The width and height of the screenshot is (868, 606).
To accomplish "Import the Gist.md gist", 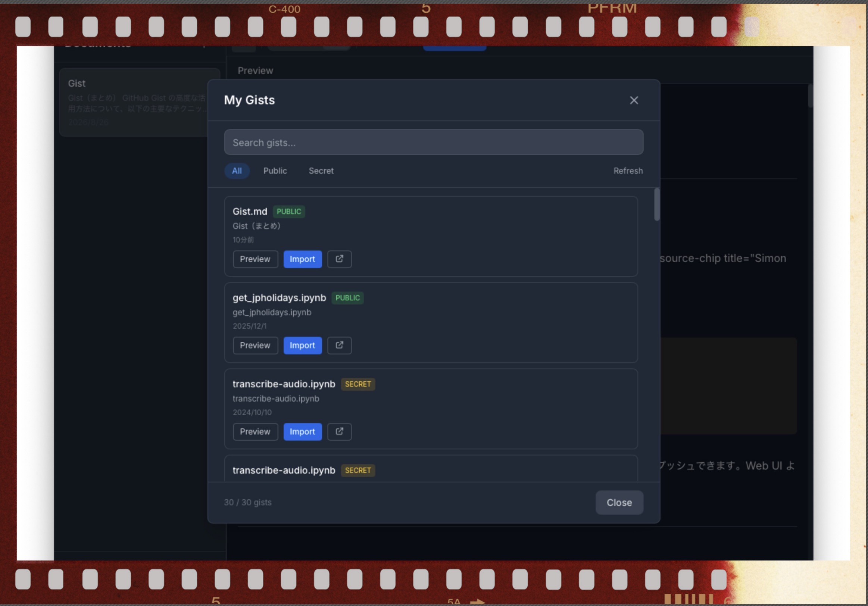I will click(x=302, y=259).
